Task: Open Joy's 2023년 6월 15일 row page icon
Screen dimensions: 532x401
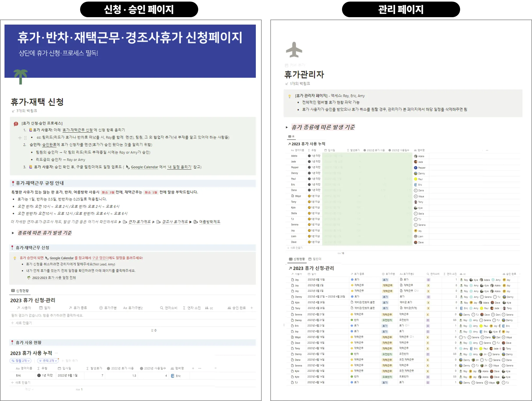Action: click(x=293, y=280)
